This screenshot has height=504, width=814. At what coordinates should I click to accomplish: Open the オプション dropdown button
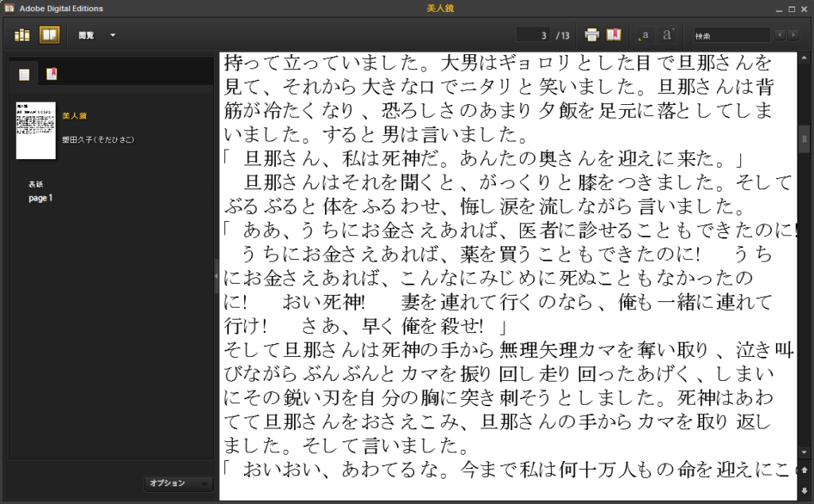[179, 483]
